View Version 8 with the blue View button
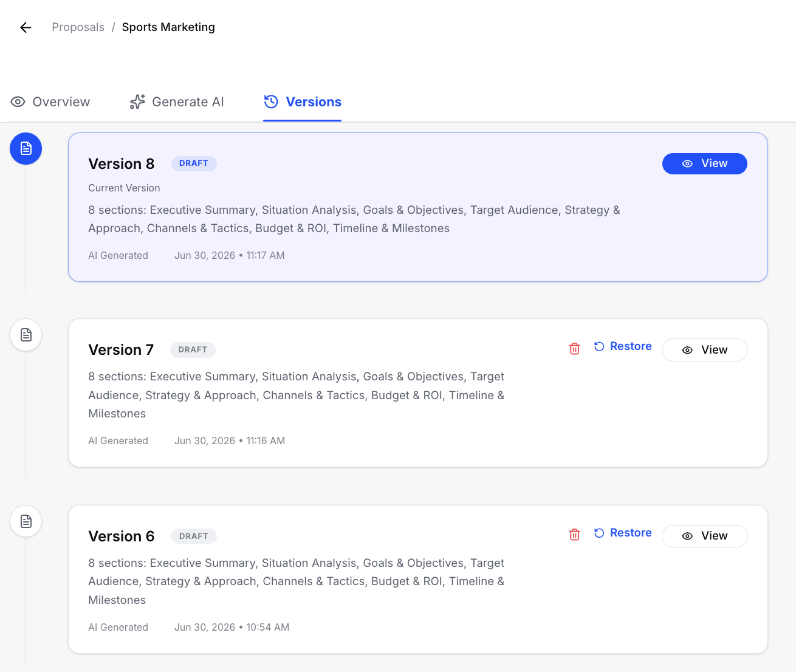 pyautogui.click(x=705, y=163)
